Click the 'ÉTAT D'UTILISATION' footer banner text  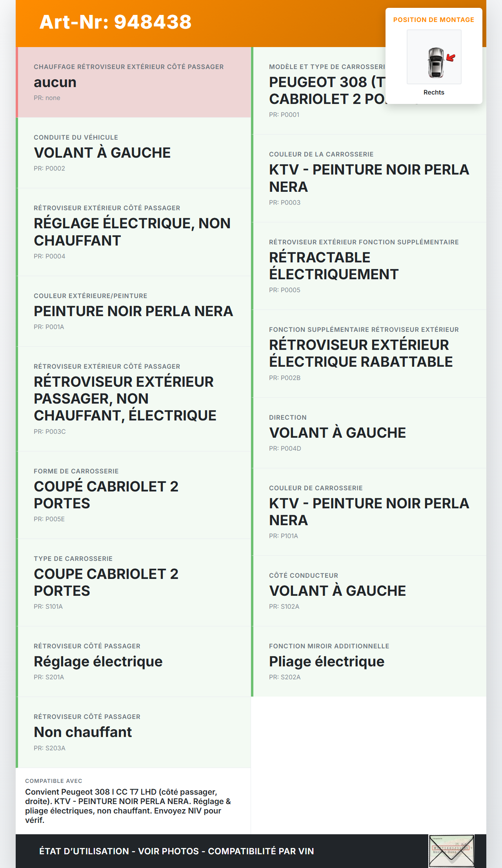click(x=176, y=851)
